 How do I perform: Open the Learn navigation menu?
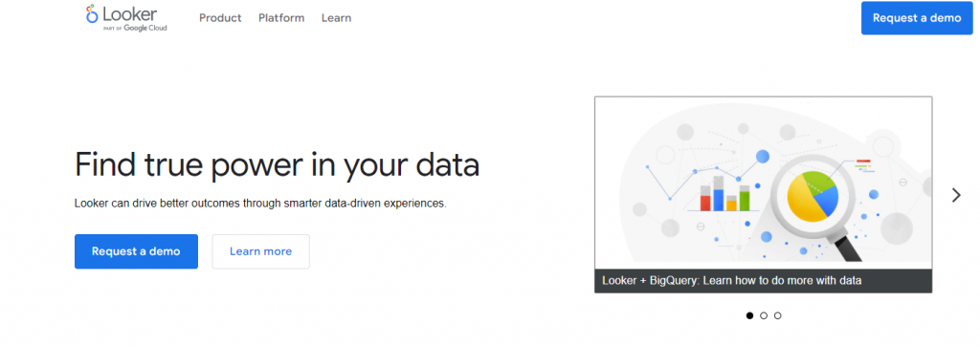336,18
